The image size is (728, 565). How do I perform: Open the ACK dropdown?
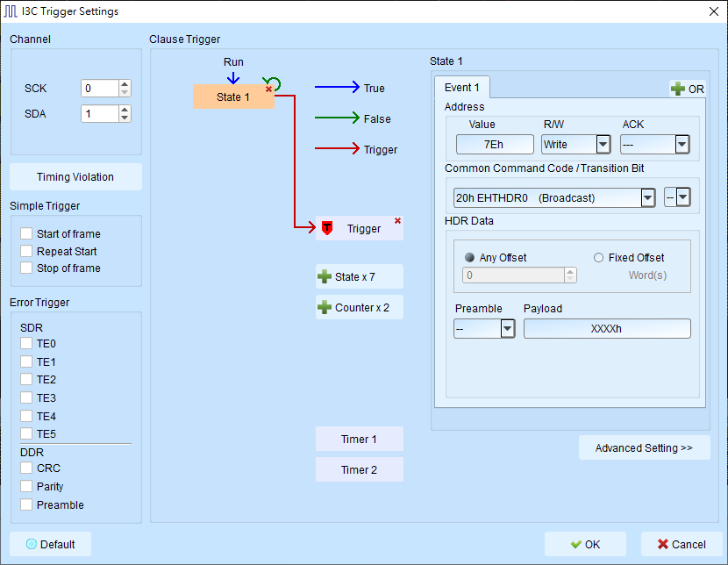[x=682, y=145]
